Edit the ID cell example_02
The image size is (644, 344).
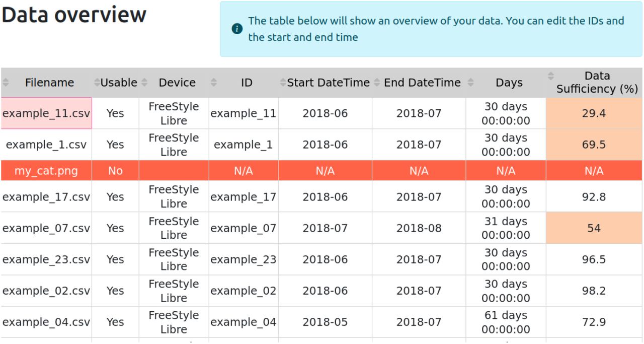[244, 291]
